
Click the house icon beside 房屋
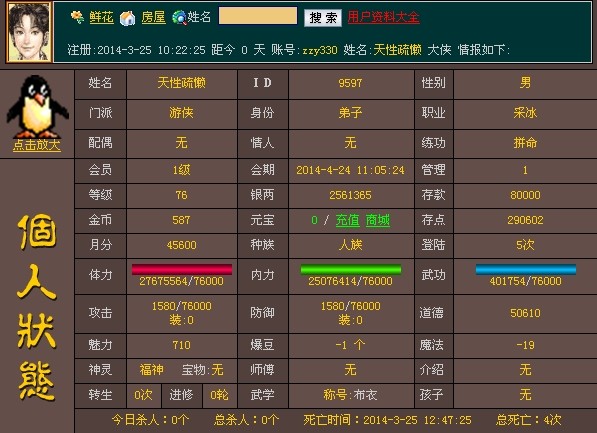pos(128,18)
